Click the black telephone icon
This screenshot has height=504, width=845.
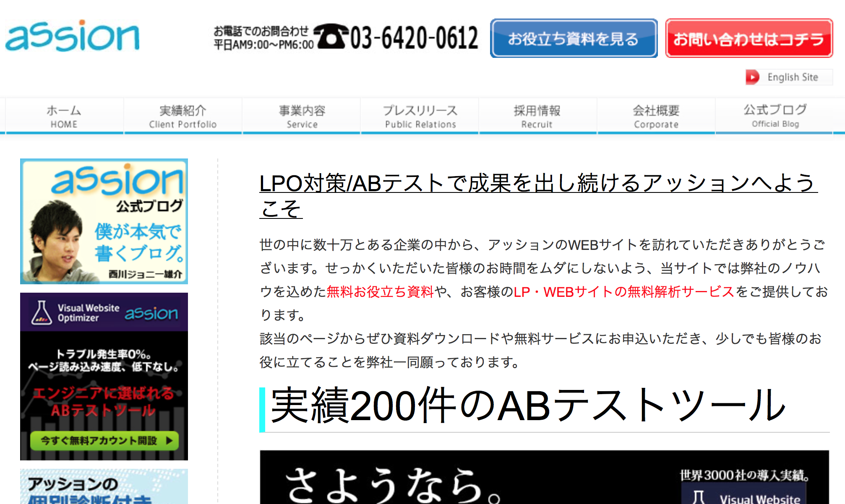tap(331, 37)
